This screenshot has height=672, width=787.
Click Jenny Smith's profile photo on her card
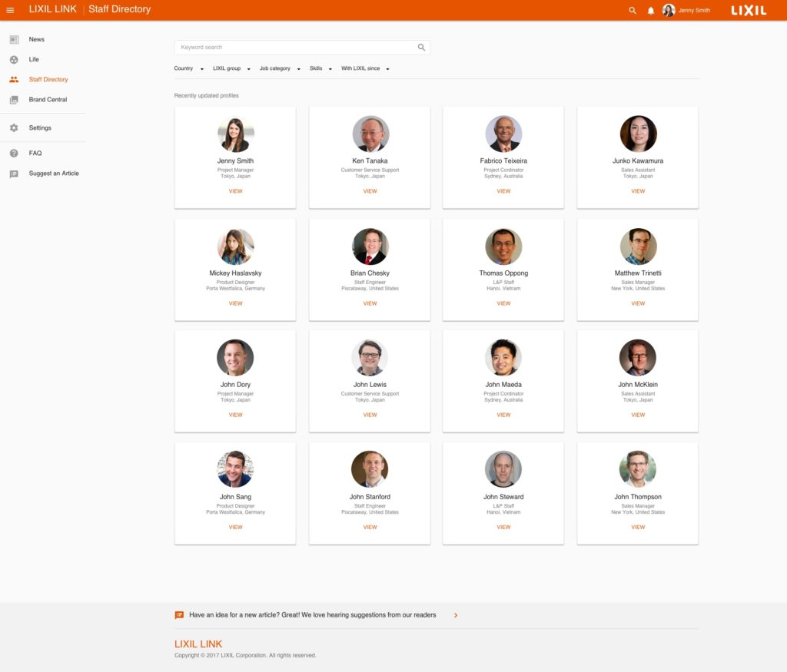point(235,134)
